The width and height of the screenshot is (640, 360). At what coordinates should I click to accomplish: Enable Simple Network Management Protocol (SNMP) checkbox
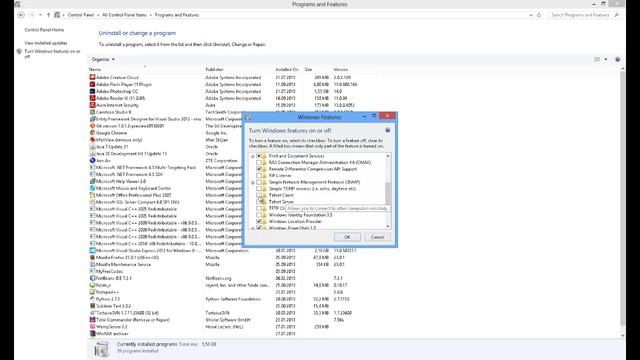tap(259, 182)
